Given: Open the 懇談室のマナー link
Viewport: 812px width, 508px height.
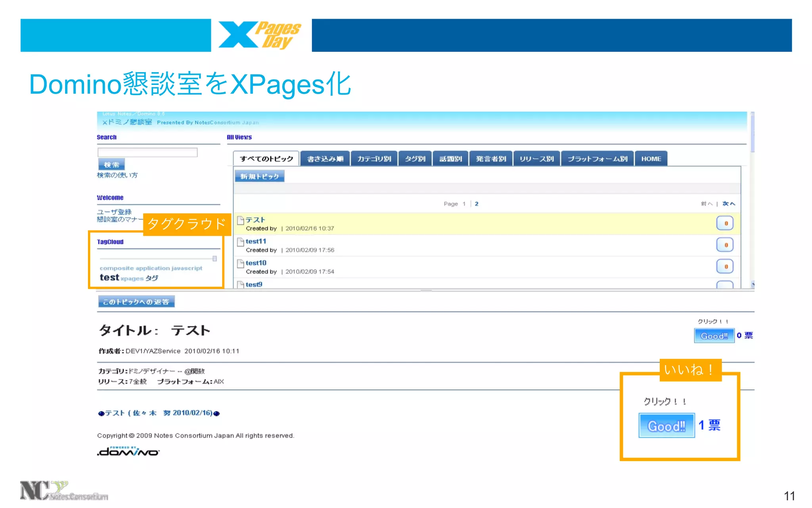Looking at the screenshot, I should [120, 219].
